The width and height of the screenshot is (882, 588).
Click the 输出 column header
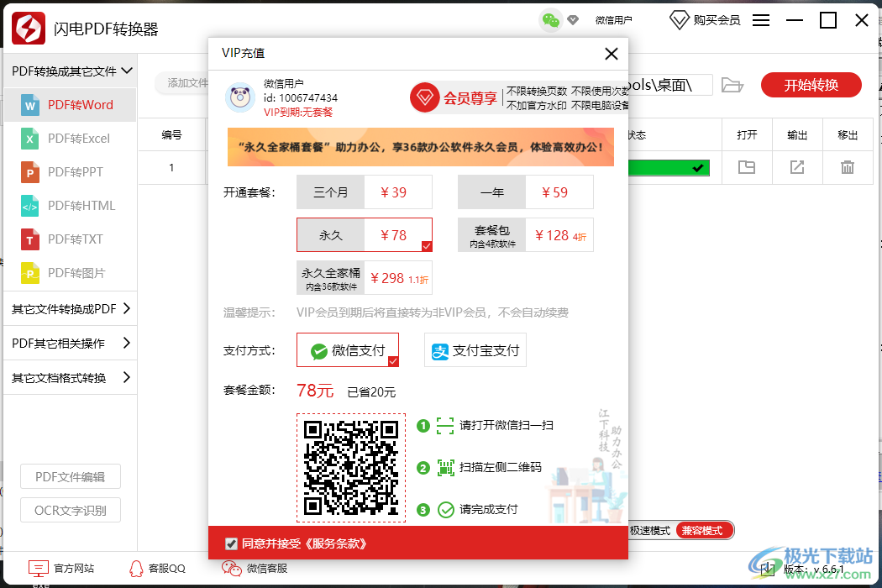[797, 134]
